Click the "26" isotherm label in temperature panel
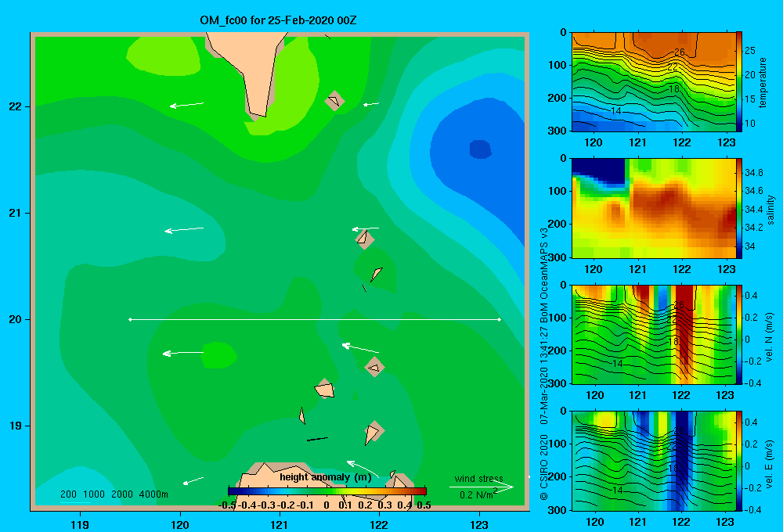The image size is (783, 532). 679,52
